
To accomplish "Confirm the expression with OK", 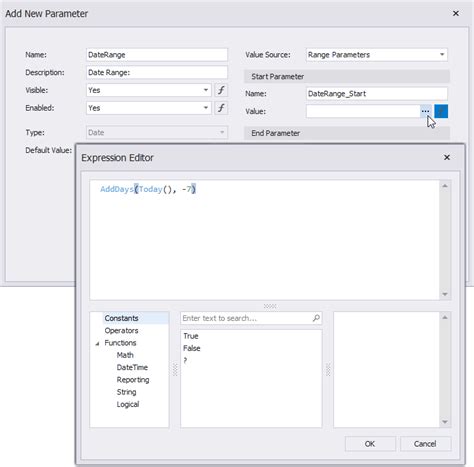I will pyautogui.click(x=370, y=444).
